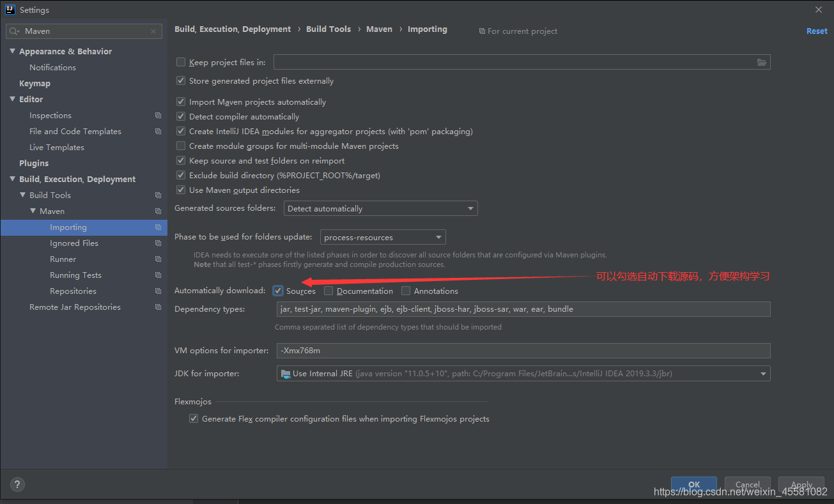Open folder browser for Keep project files
Image resolution: width=834 pixels, height=504 pixels.
pos(761,62)
